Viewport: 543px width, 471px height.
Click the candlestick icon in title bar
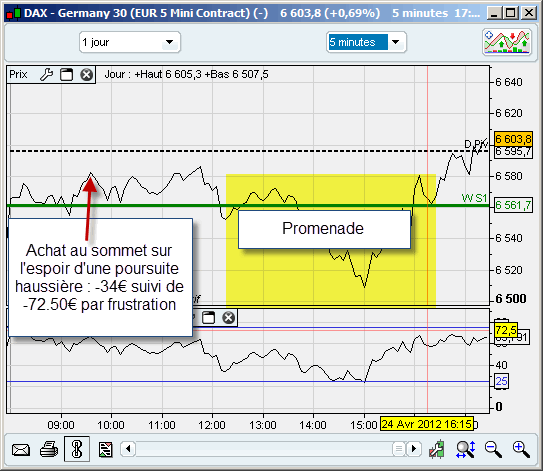click(x=14, y=13)
